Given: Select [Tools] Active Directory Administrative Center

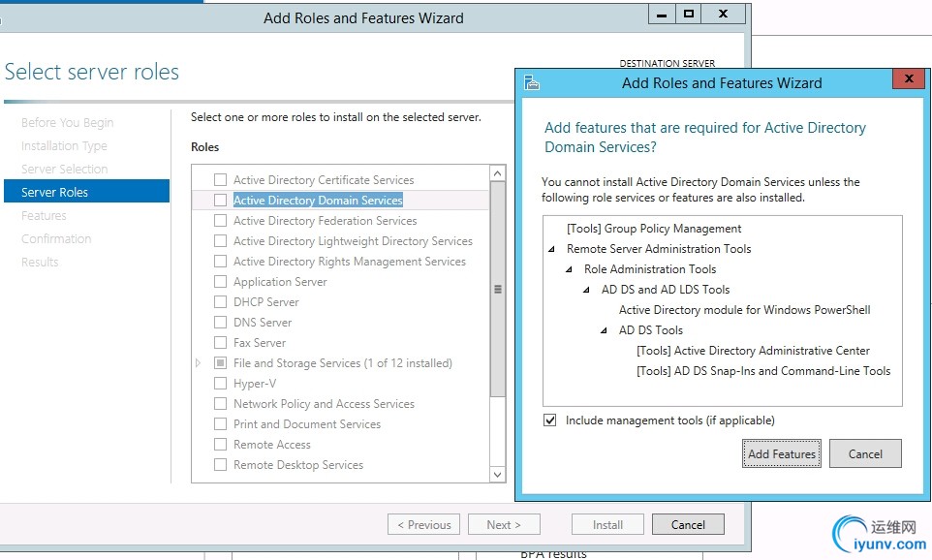Looking at the screenshot, I should [753, 351].
